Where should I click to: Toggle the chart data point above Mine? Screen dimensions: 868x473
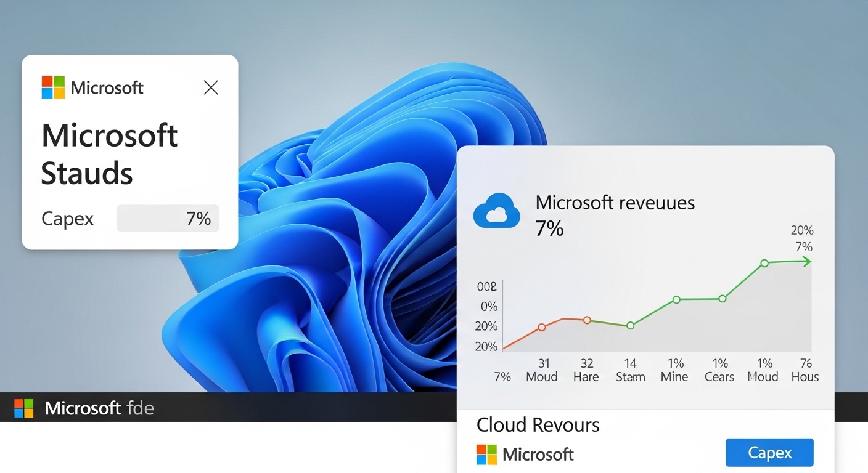click(676, 299)
